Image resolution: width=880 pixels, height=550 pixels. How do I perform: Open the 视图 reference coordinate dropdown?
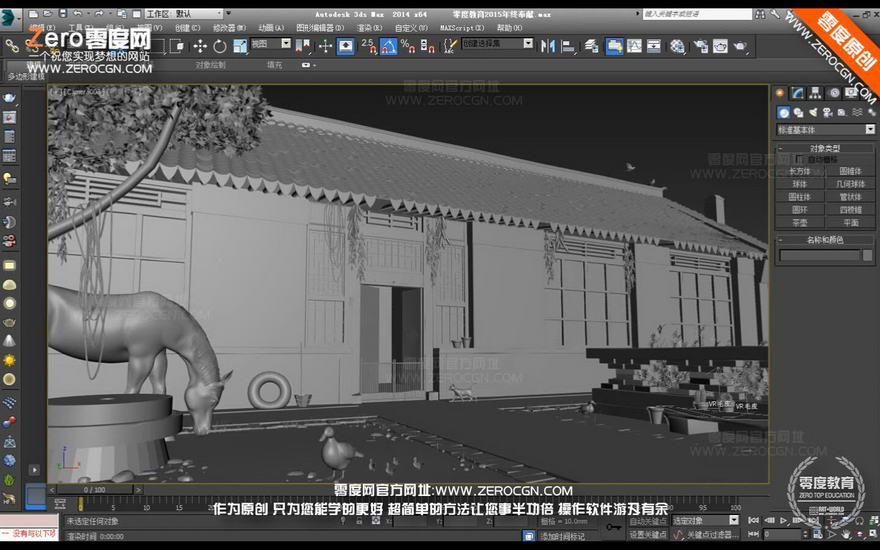(271, 44)
